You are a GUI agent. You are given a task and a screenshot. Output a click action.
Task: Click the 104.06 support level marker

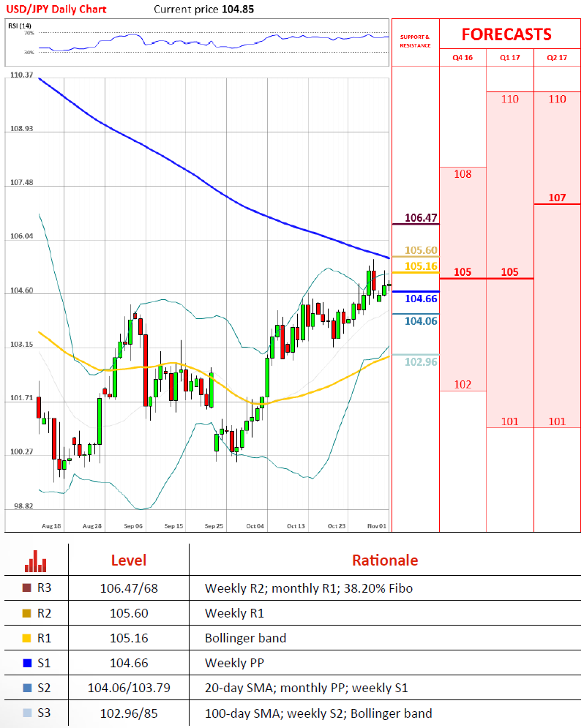(421, 320)
